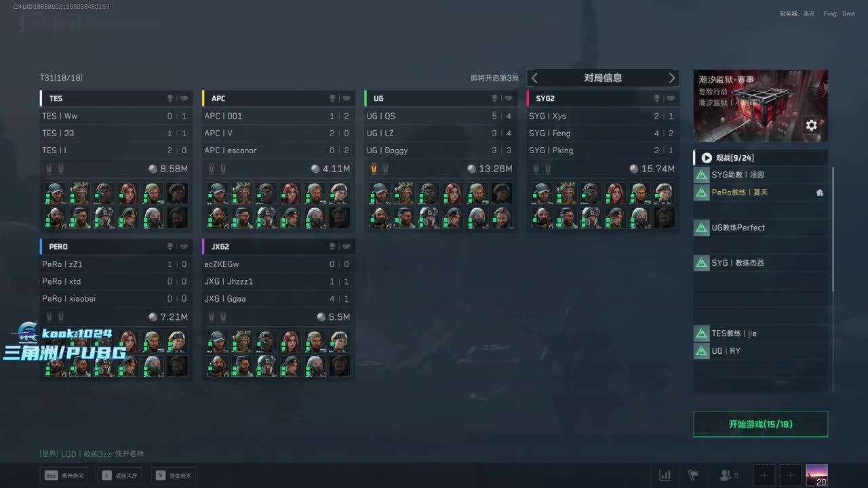Image resolution: width=868 pixels, height=488 pixels.
Task: Open the flag icon in bottom bar
Action: tap(693, 475)
